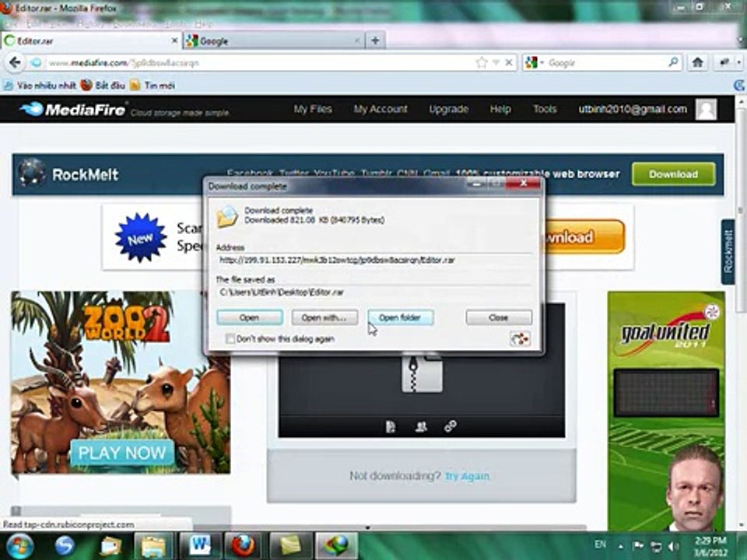
Task: Go to Firefox home page icon
Action: [697, 62]
